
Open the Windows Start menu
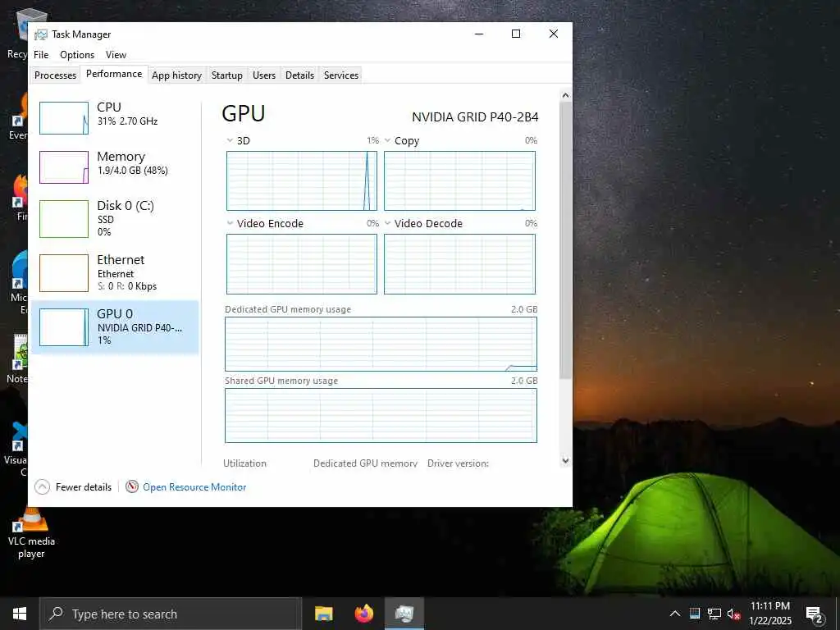pos(20,614)
